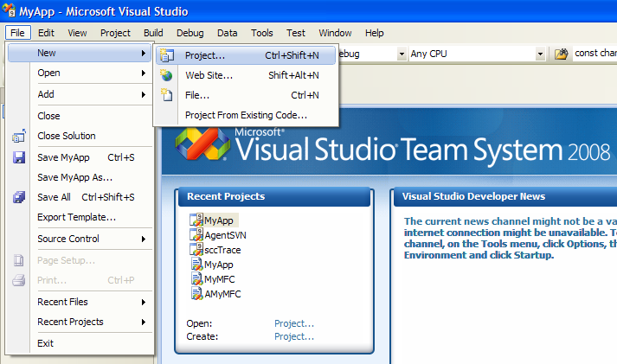Click the Close Solution icon
Screen dimensions: 617x364
point(19,136)
